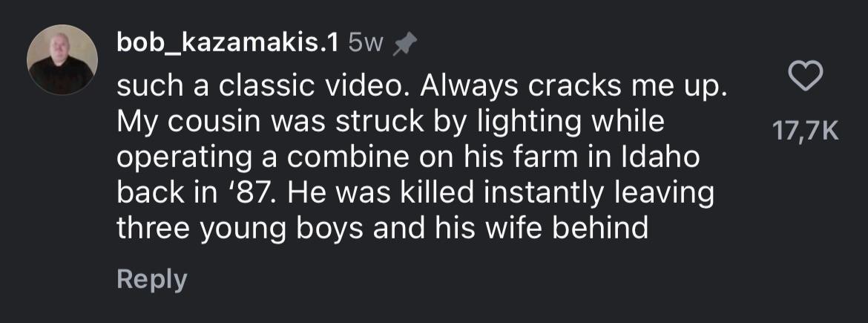The height and width of the screenshot is (323, 868).
Task: Click the words "his wife behind"
Action: [x=557, y=229]
